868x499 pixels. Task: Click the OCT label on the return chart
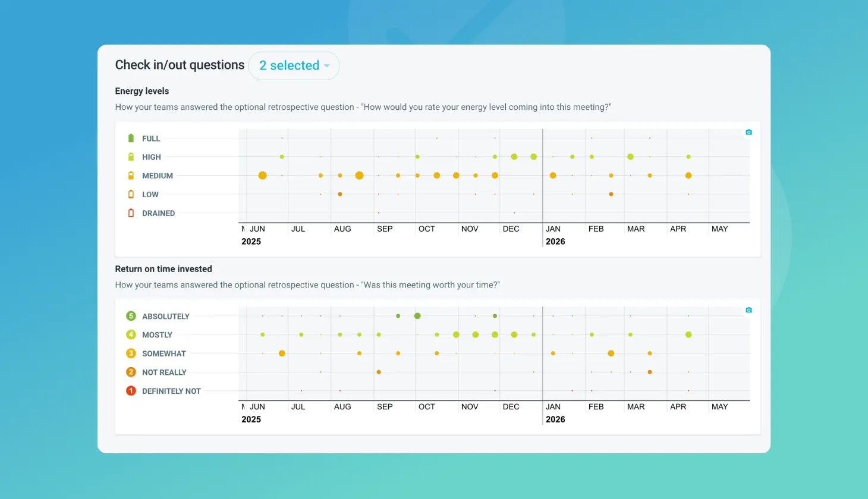(x=427, y=407)
